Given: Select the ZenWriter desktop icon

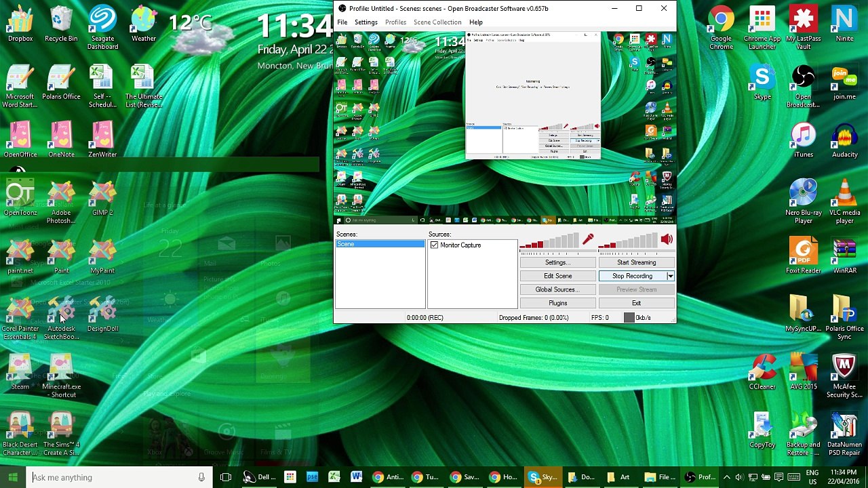Looking at the screenshot, I should 102,140.
